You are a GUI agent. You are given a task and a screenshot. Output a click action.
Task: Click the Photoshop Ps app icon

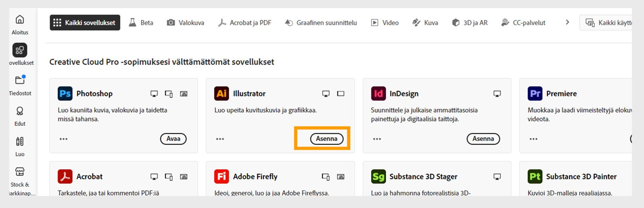pos(65,94)
